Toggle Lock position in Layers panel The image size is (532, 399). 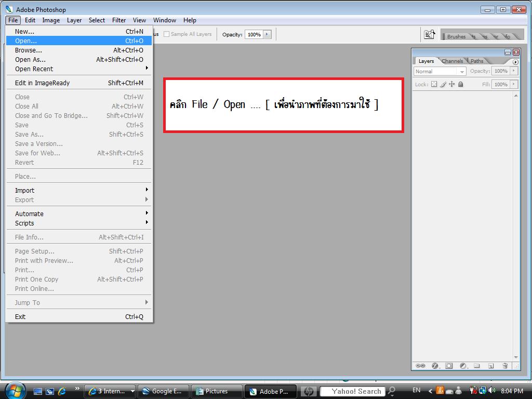451,84
